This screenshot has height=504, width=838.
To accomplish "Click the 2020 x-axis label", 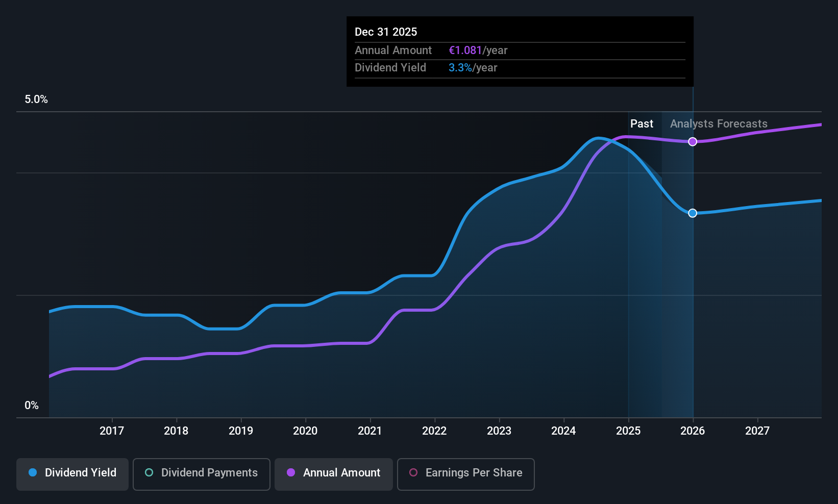I will pos(305,431).
